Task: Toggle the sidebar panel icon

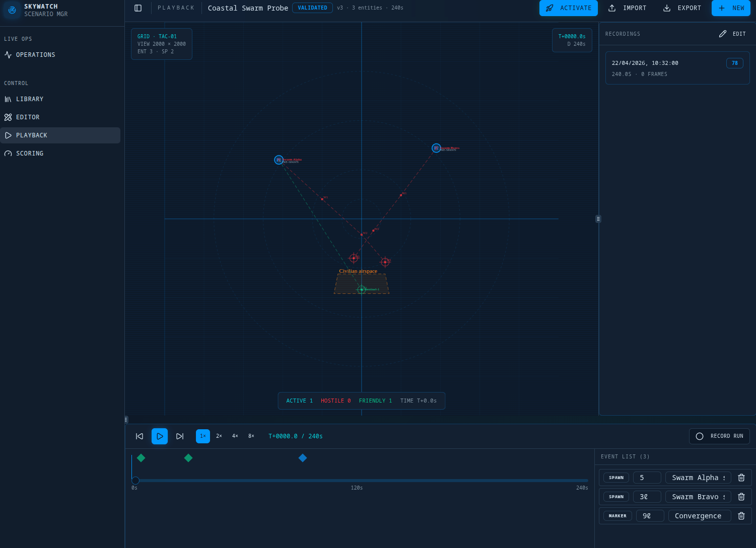Action: [138, 8]
